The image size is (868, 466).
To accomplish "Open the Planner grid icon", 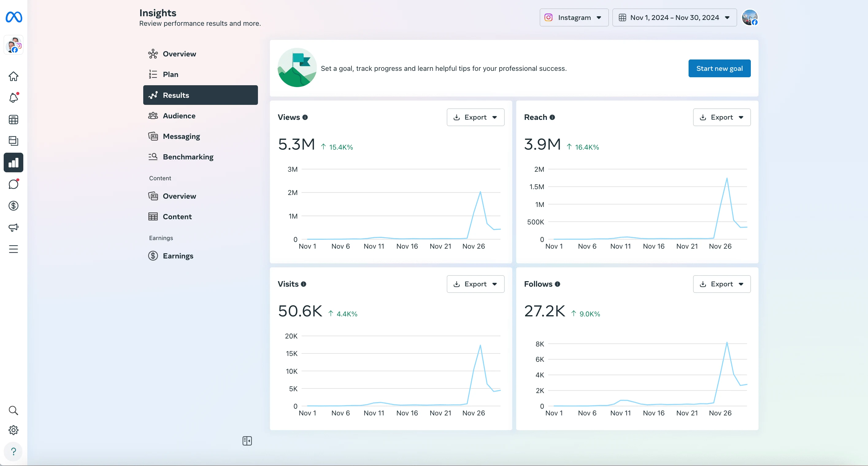I will [13, 120].
